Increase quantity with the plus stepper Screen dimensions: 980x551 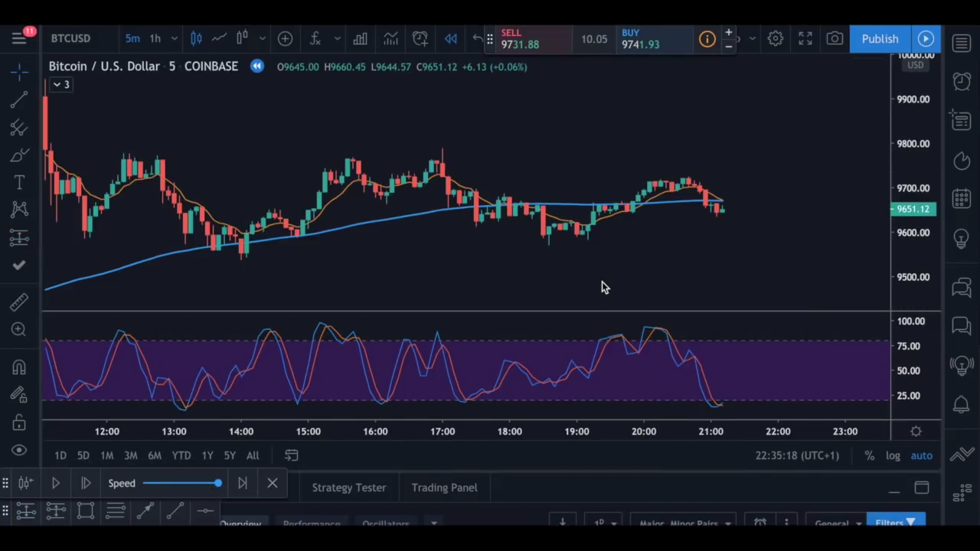tap(729, 33)
